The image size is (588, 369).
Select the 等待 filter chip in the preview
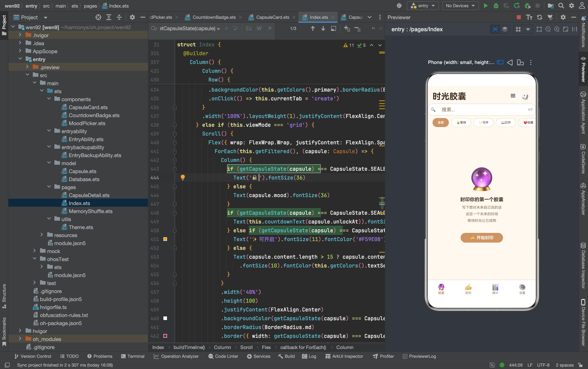[461, 123]
